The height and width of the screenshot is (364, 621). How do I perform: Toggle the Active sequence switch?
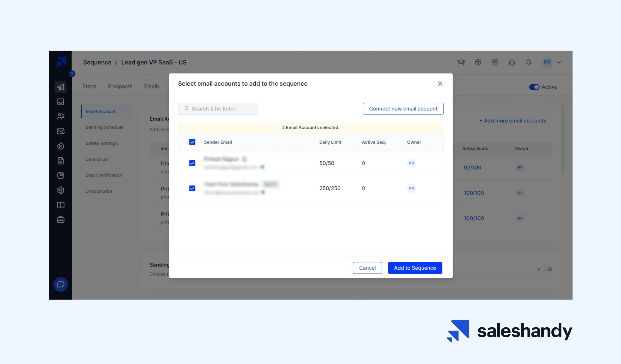point(534,87)
